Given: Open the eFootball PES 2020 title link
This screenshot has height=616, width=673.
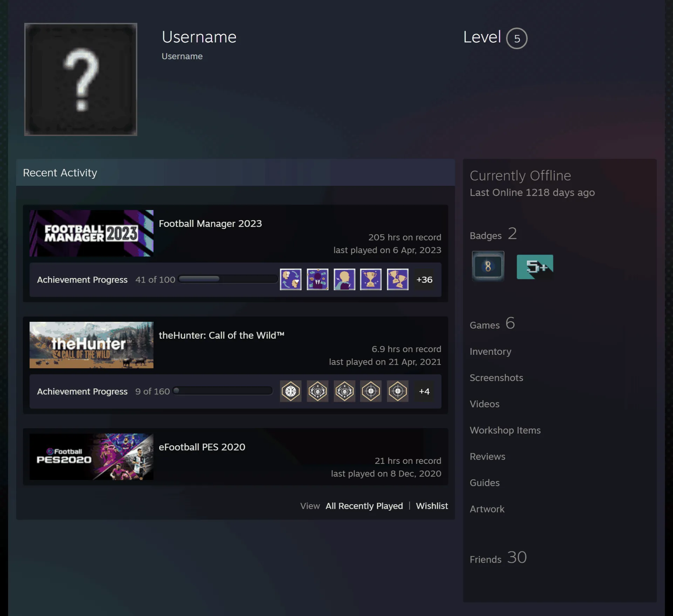Looking at the screenshot, I should pos(202,447).
